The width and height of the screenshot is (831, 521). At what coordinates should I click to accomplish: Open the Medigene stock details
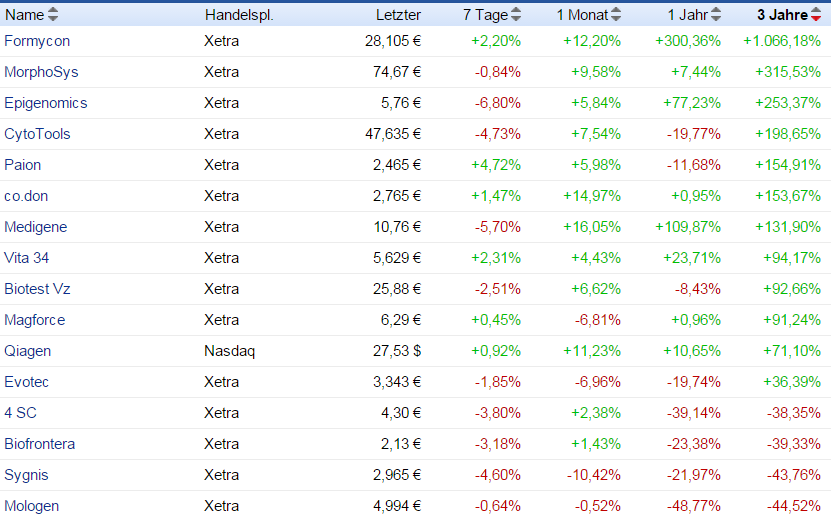(x=36, y=227)
